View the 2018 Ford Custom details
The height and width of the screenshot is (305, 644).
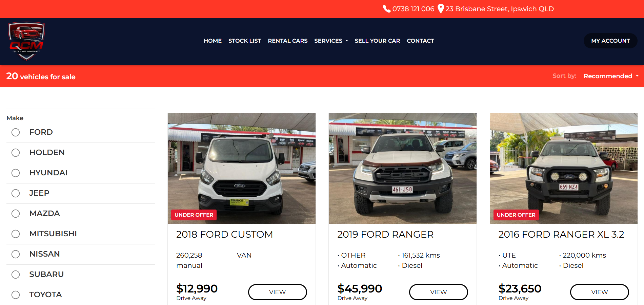(277, 292)
